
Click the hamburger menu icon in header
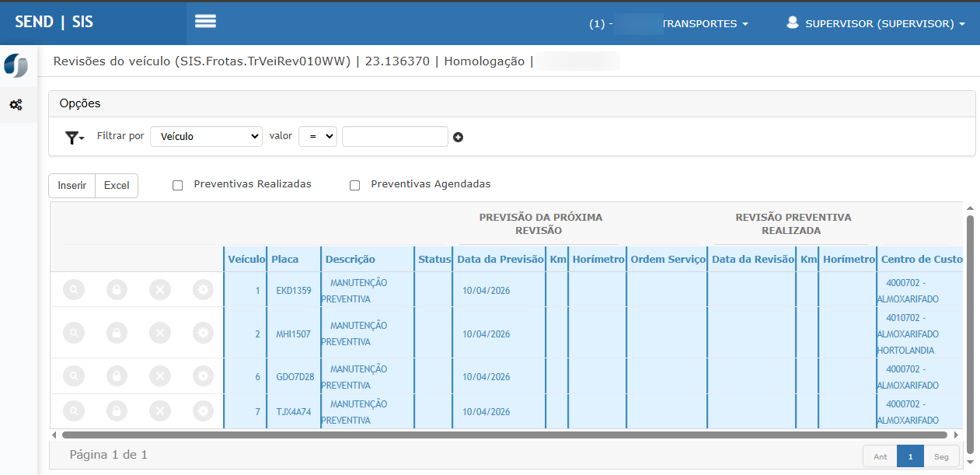205,22
